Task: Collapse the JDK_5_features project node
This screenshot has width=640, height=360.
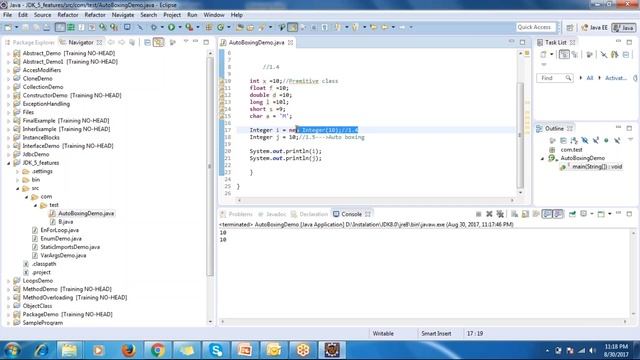Action: click(x=9, y=163)
